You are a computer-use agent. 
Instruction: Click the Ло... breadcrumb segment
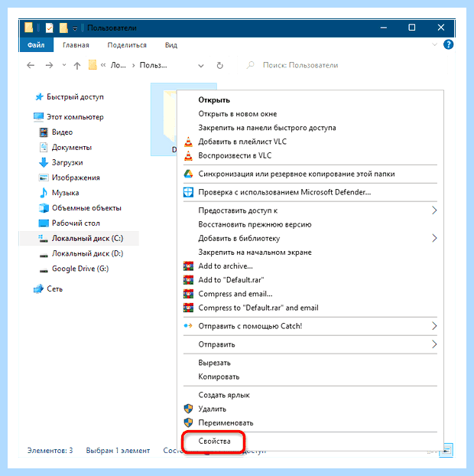[x=118, y=65]
